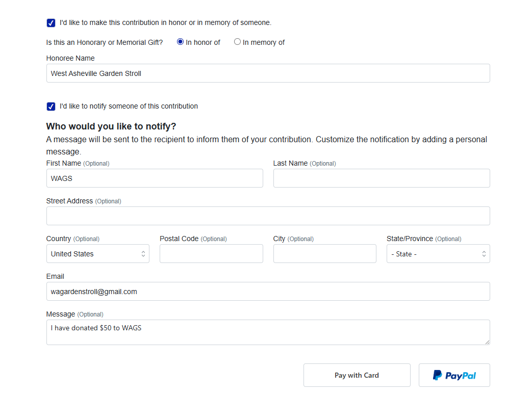Image resolution: width=532 pixels, height=394 pixels.
Task: Open the State/Province dropdown
Action: click(438, 254)
